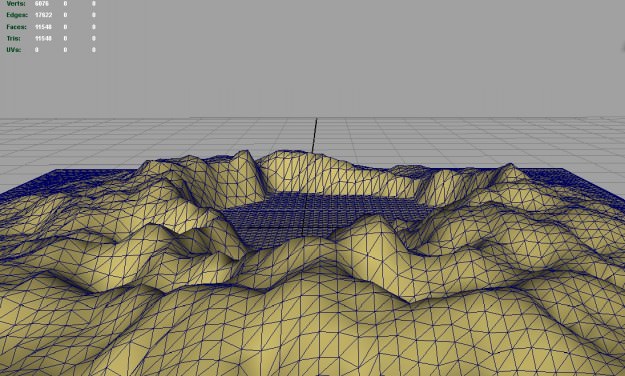Click the Verts count value 6076
Screen dimensions: 625x376
(x=41, y=3)
